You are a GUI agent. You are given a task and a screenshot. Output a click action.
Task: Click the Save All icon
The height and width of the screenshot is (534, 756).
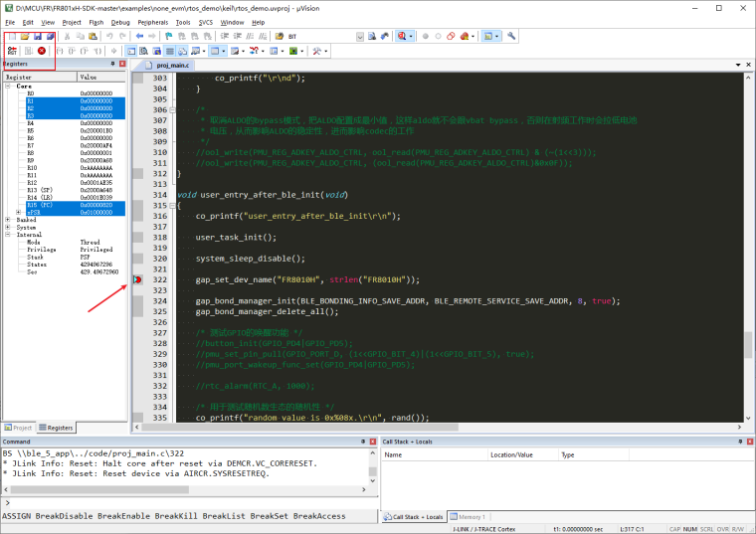pos(50,36)
